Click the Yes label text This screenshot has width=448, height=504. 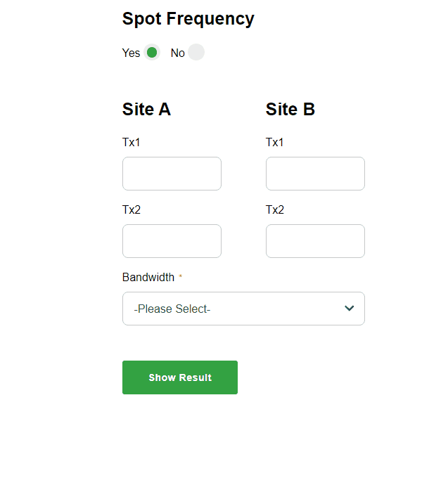pyautogui.click(x=132, y=53)
